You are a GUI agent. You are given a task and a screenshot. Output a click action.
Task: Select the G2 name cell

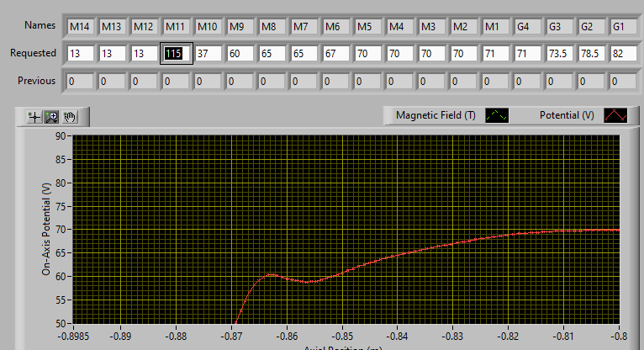(591, 27)
